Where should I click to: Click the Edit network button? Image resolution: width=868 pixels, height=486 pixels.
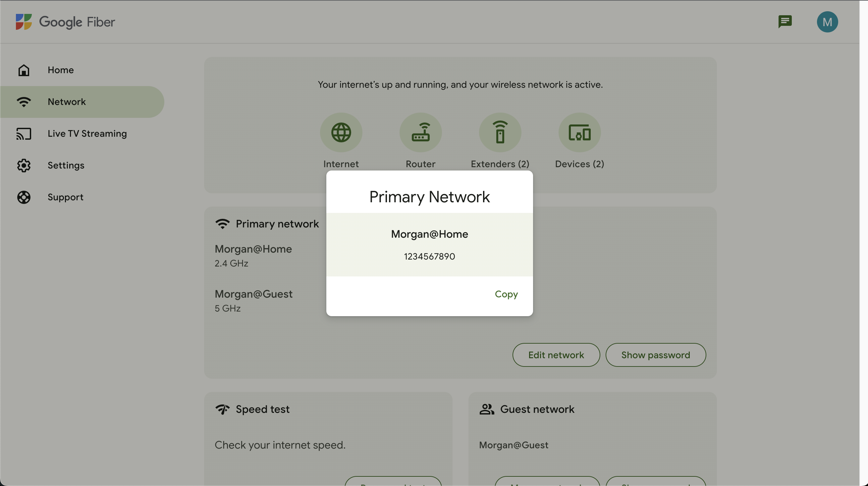coord(556,354)
